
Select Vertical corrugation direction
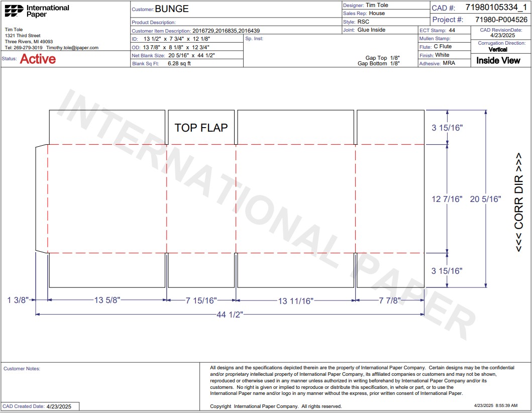[x=498, y=50]
